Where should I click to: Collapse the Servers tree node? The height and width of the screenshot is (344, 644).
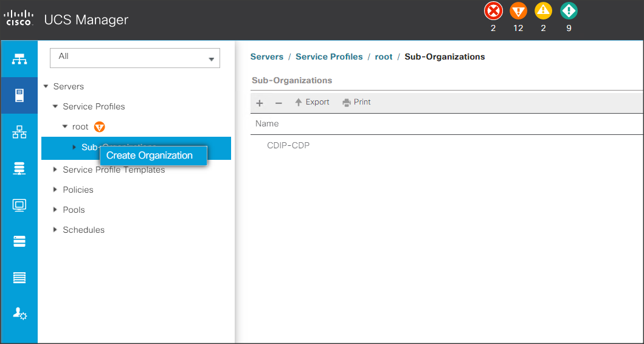(46, 86)
